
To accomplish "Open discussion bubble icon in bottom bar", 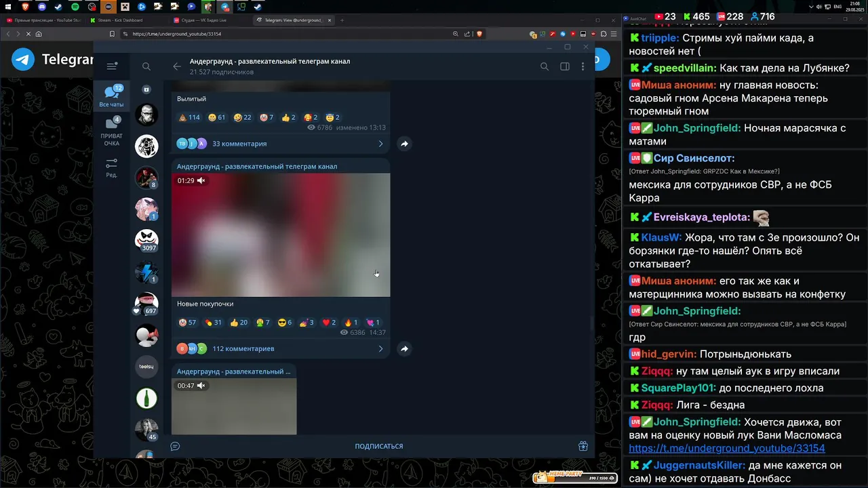I will click(x=175, y=446).
